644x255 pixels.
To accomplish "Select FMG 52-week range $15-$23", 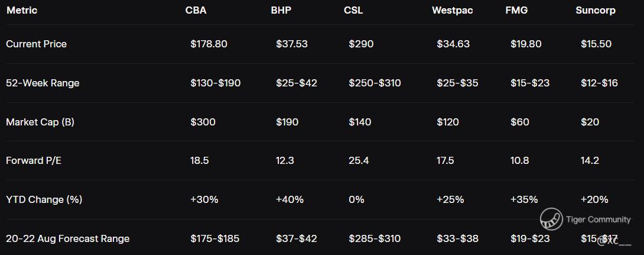I will [x=529, y=83].
